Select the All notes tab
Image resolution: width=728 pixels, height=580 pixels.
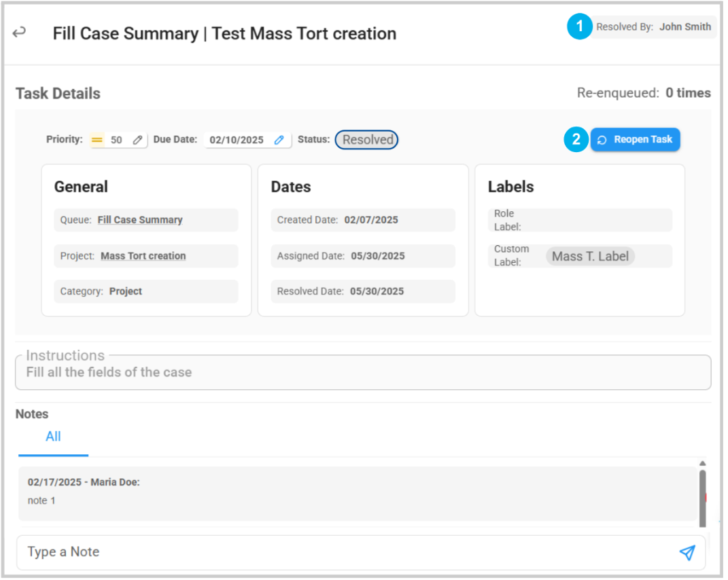53,437
